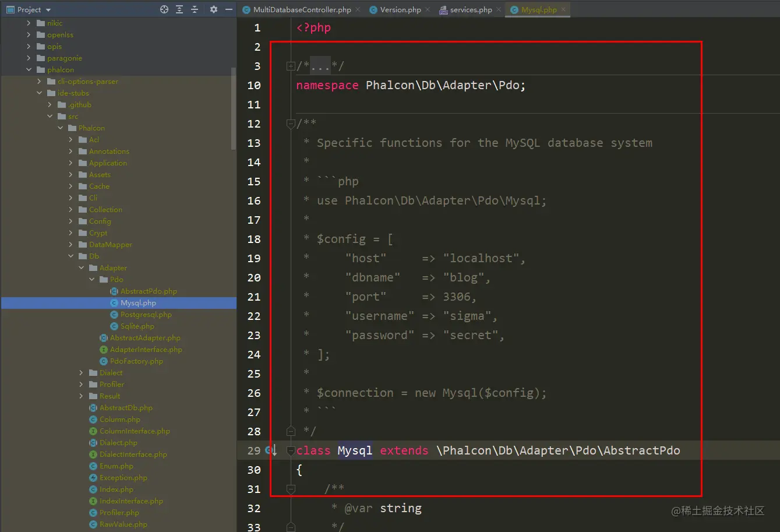The width and height of the screenshot is (780, 532).
Task: Expand the openlss folder
Action: click(x=29, y=35)
